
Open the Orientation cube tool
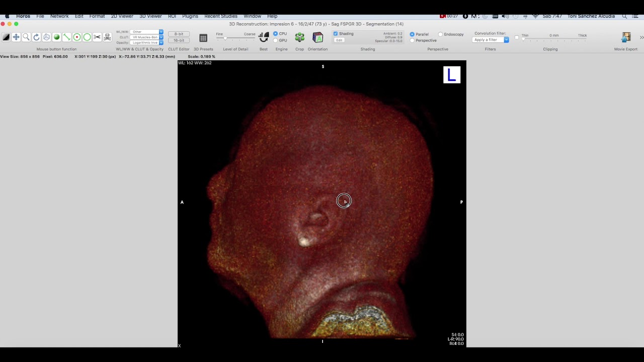317,37
